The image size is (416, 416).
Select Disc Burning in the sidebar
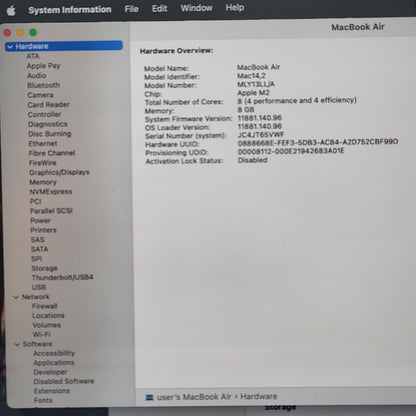coord(50,134)
